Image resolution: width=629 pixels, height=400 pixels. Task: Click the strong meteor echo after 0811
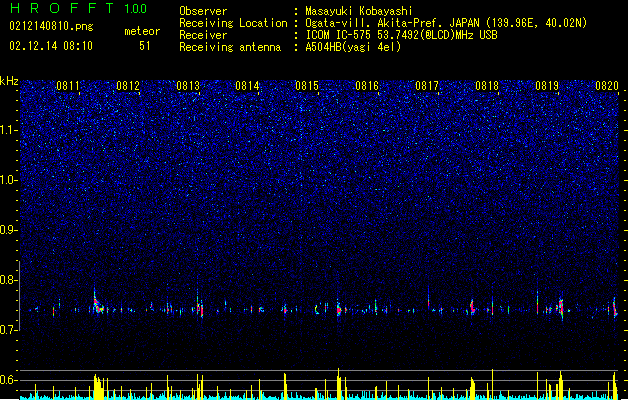pos(97,304)
